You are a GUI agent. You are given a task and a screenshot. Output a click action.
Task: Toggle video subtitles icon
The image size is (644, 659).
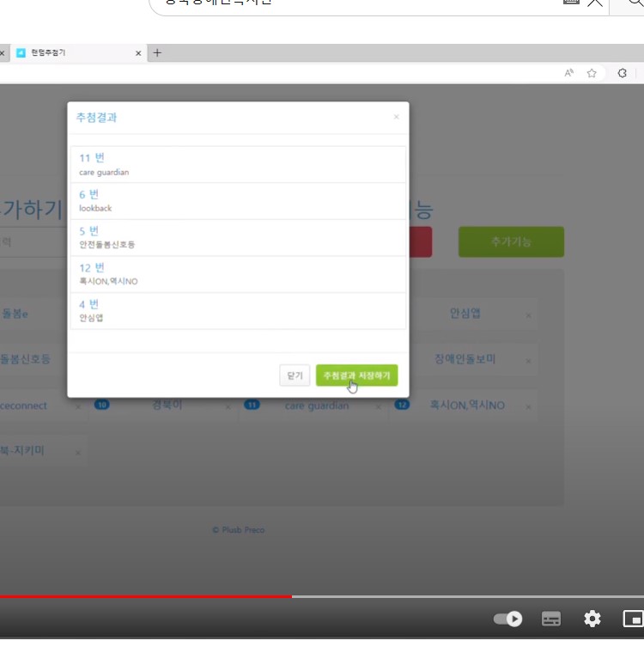pos(551,619)
